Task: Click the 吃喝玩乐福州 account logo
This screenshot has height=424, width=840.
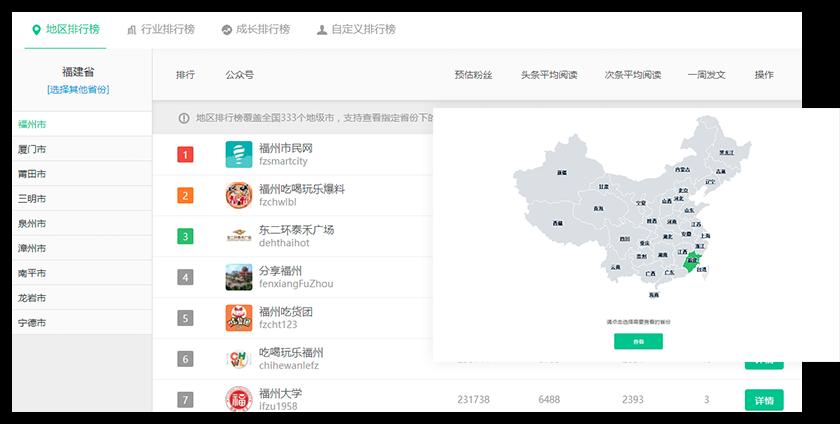Action: click(239, 359)
